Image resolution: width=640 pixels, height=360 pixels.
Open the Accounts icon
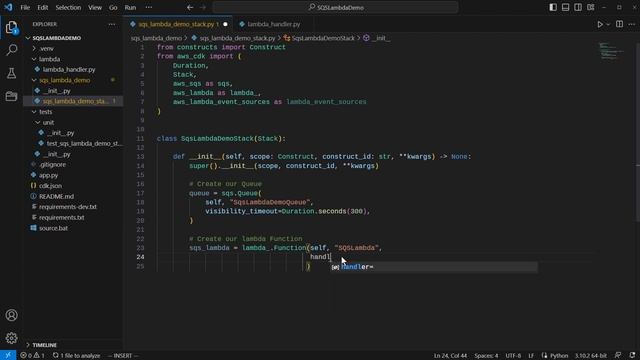click(x=11, y=315)
